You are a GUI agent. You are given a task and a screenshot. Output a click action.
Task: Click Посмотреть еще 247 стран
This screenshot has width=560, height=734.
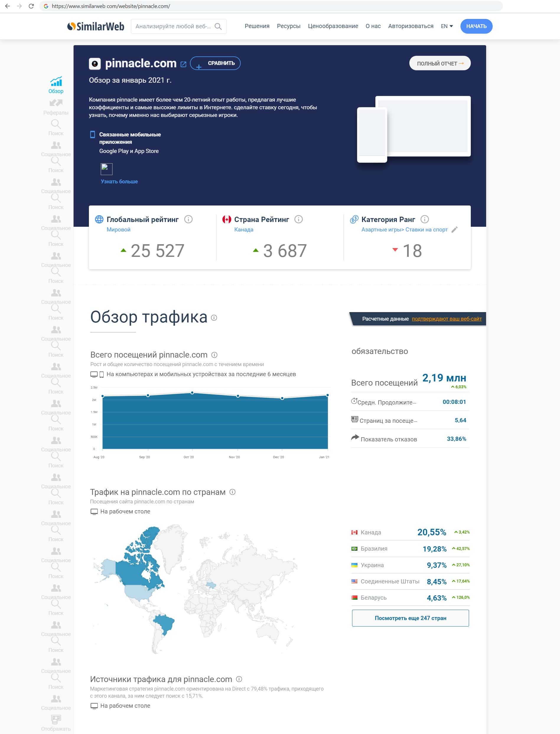[x=410, y=618]
